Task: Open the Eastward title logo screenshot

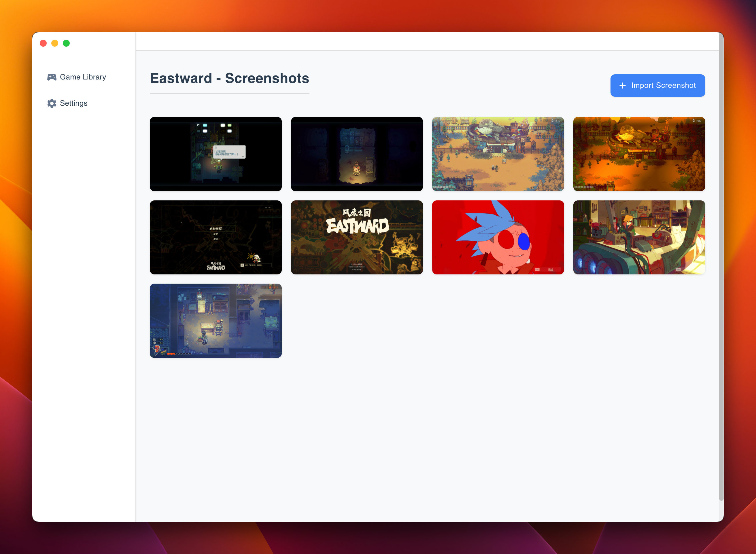Action: coord(356,238)
